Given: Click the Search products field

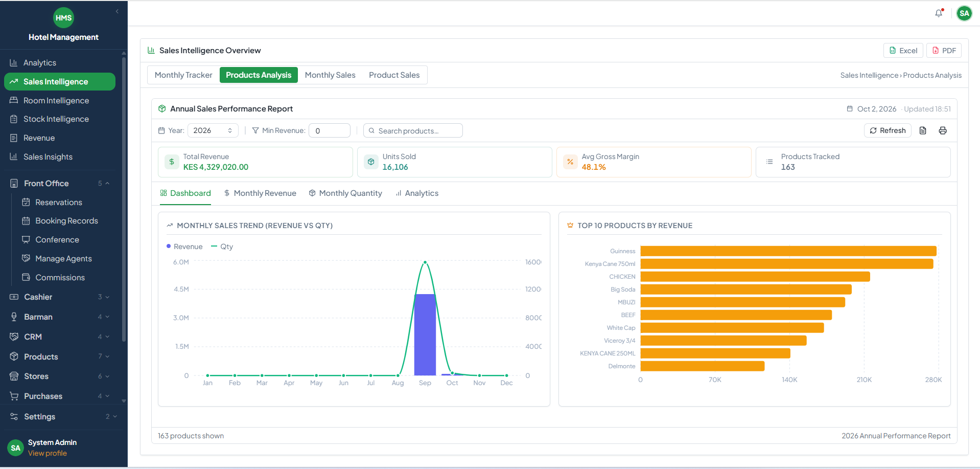Looking at the screenshot, I should 413,130.
